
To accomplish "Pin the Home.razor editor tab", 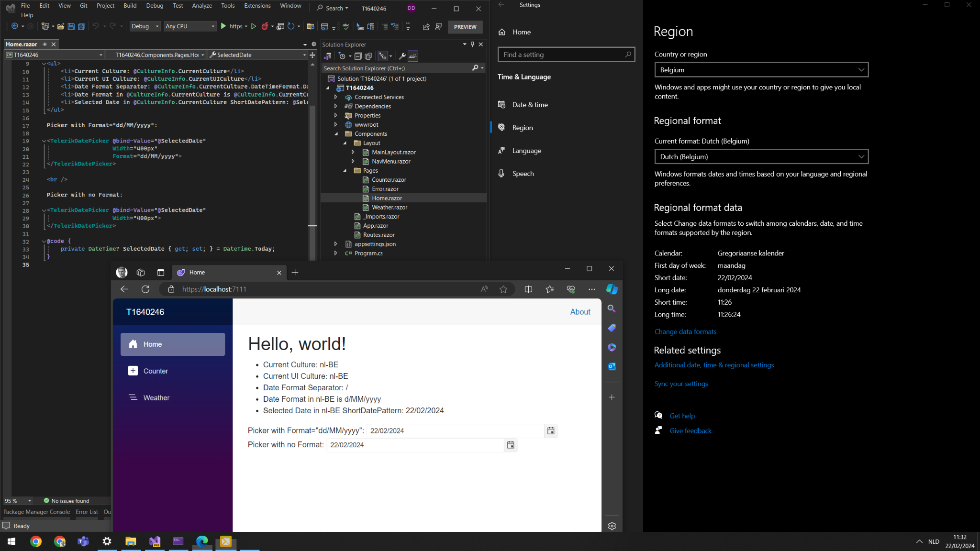I will pyautogui.click(x=45, y=44).
